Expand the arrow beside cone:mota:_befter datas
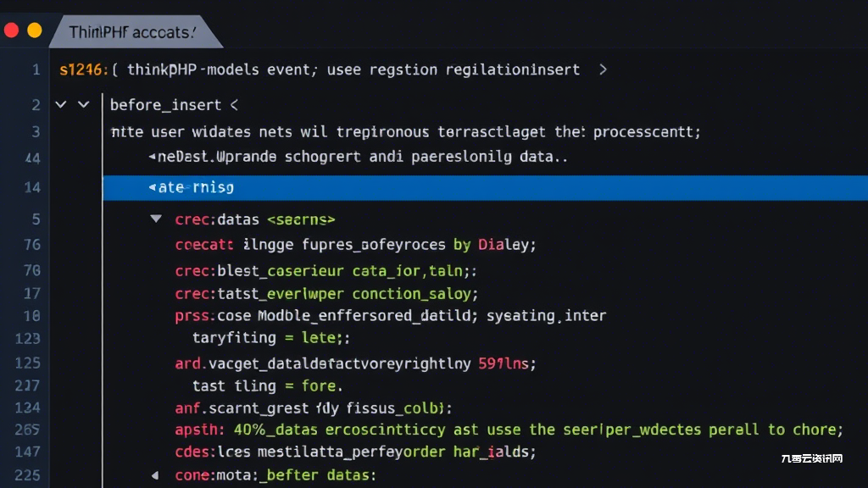The image size is (868, 488). 155,474
